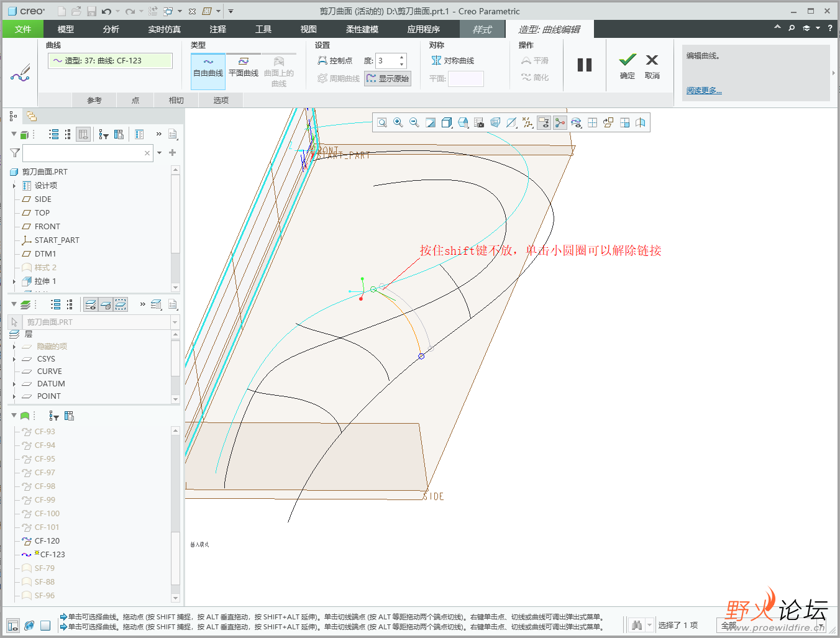Select the FRONT datum plane in the tree
The width and height of the screenshot is (840, 638).
click(47, 227)
